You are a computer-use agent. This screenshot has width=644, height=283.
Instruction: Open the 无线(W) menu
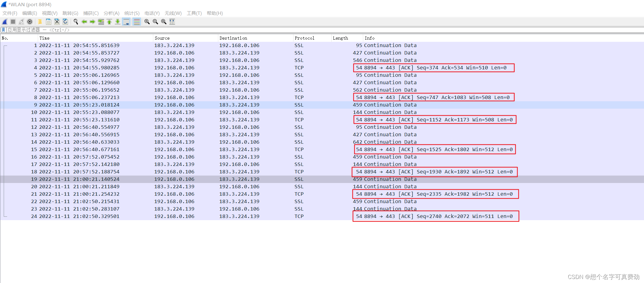tap(173, 13)
